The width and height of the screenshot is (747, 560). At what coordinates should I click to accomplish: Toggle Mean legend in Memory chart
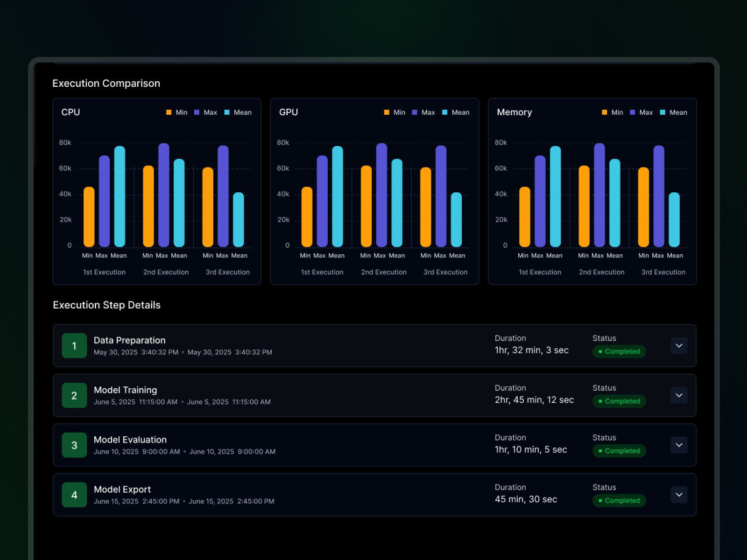pos(674,112)
